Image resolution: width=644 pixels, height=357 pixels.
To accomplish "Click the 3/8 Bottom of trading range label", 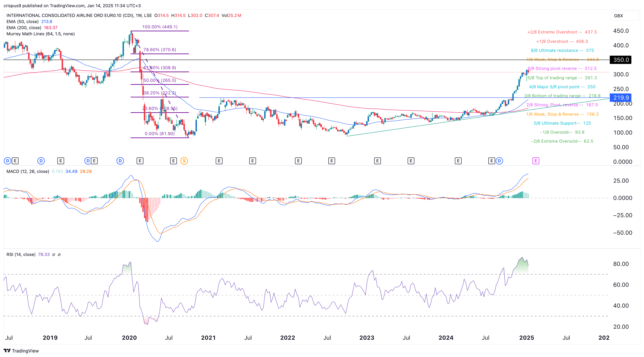I will click(562, 96).
